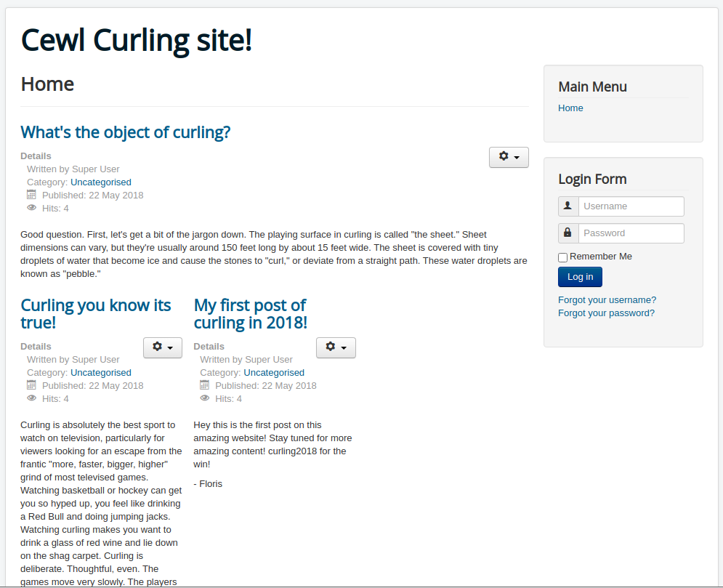Click calendar icon under 'My first post' article
Viewport: 723px width, 588px height.
(x=205, y=385)
